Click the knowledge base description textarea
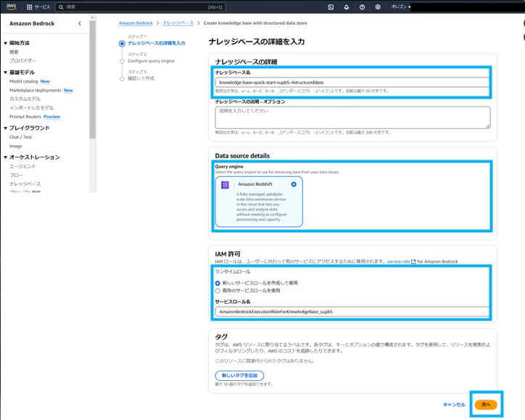Viewport: 525px width, 420px height. (352, 118)
